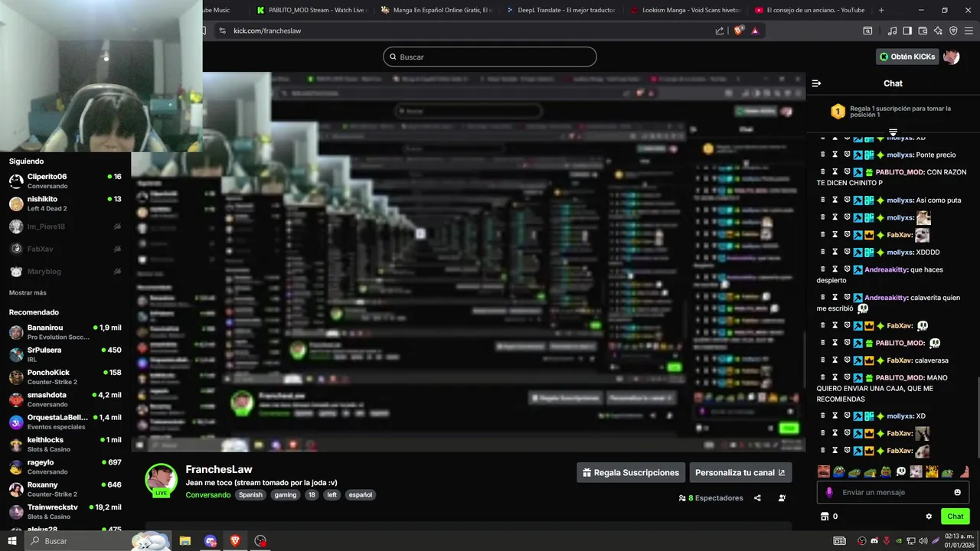Click the share stream icon beside Espectadores
The image size is (980, 551).
point(757,498)
